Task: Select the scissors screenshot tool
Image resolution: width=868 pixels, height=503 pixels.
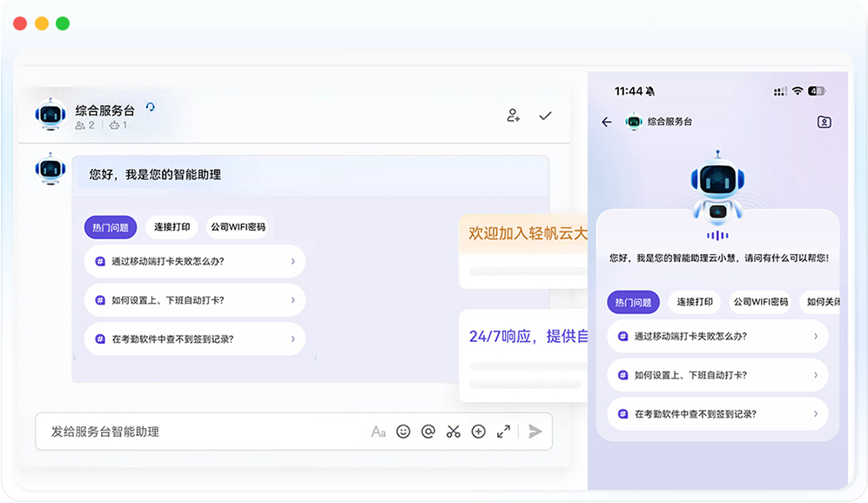Action: coord(453,432)
